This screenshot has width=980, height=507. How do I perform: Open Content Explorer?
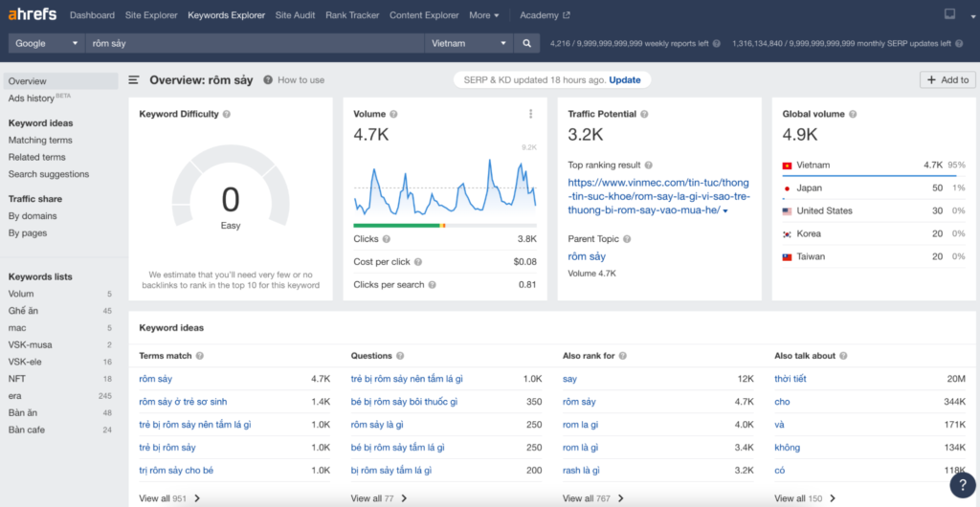pos(424,15)
